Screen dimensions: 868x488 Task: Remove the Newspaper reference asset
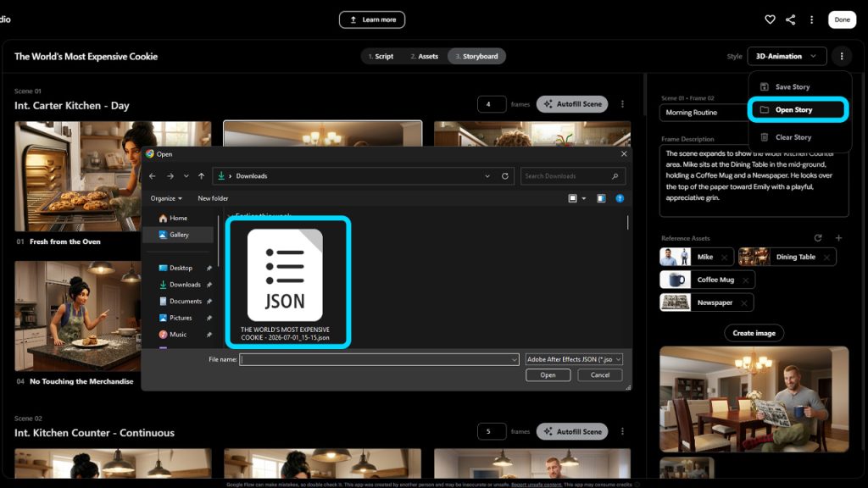click(x=744, y=303)
